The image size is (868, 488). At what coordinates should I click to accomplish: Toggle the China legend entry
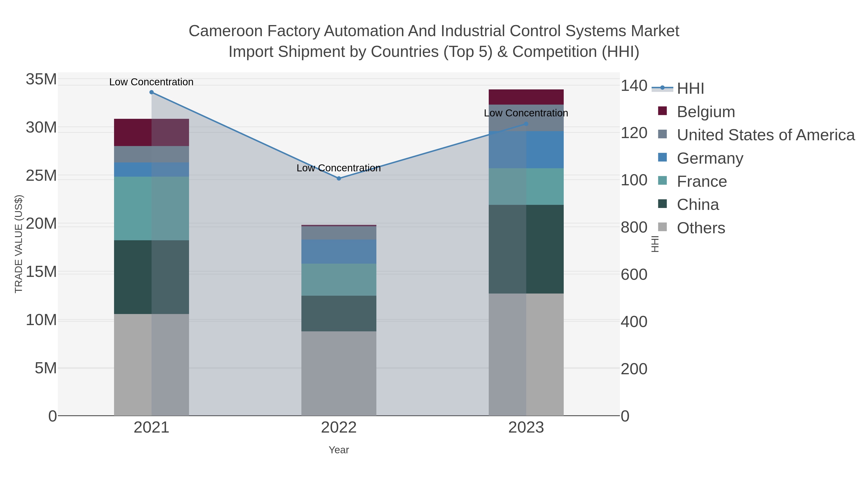[x=688, y=204]
